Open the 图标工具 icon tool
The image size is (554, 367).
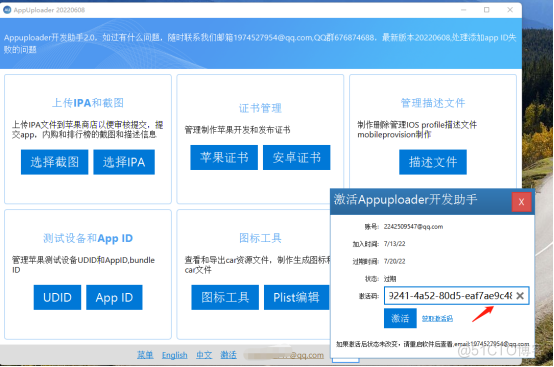[225, 297]
